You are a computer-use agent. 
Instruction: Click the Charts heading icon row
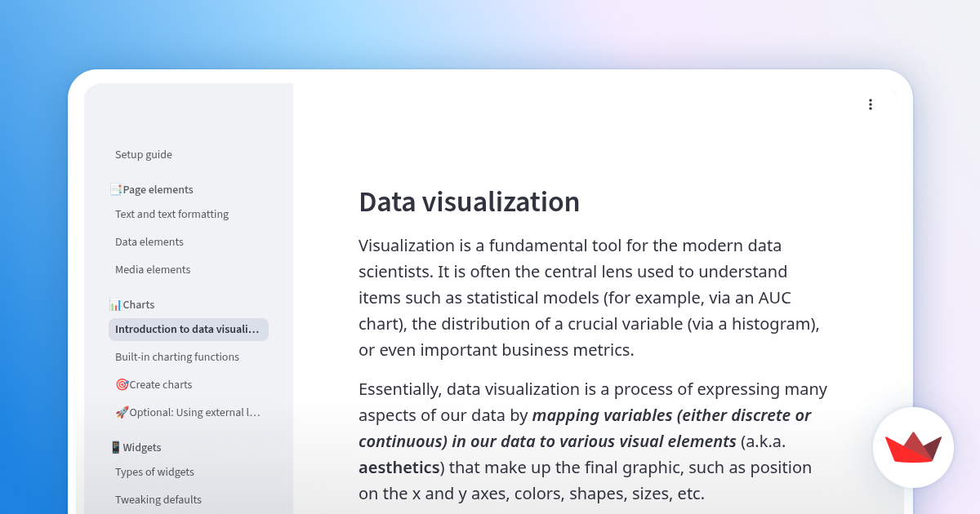(x=132, y=304)
